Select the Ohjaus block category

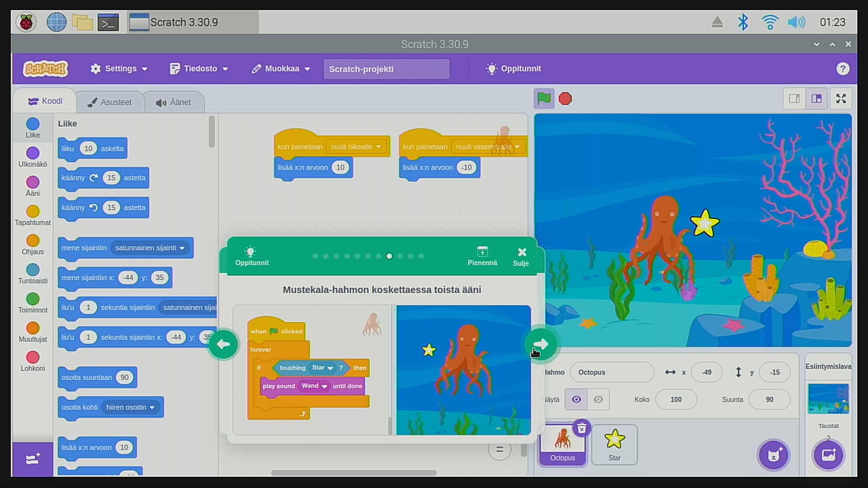click(x=33, y=245)
